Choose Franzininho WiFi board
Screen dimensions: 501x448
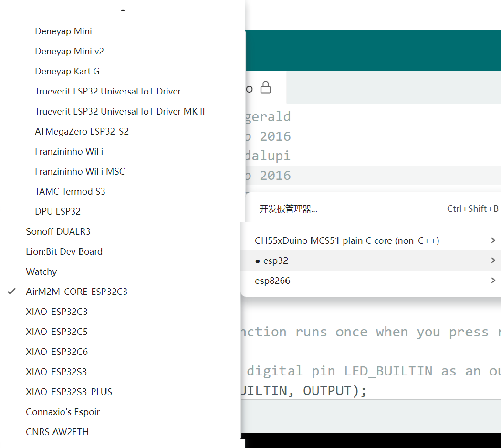coord(69,151)
